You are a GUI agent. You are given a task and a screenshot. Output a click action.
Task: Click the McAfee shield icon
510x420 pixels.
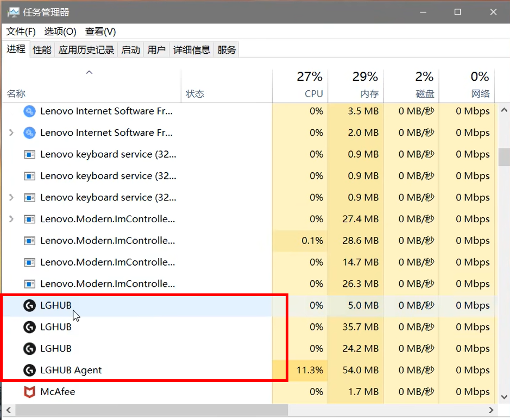click(x=29, y=392)
